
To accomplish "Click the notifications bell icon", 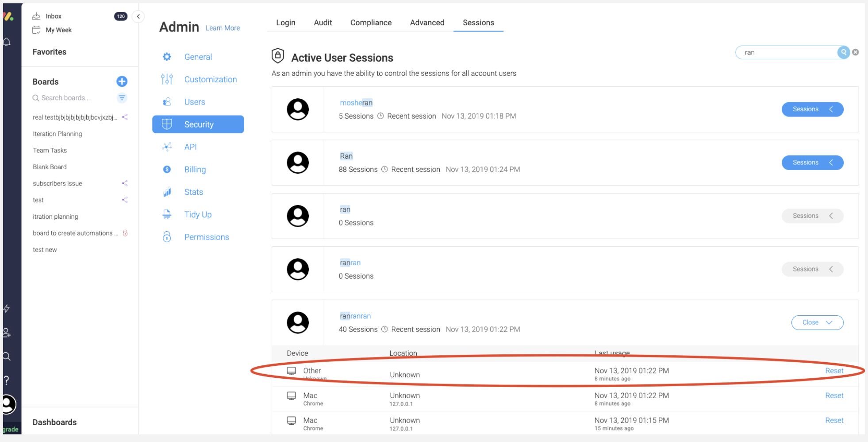I will point(7,42).
